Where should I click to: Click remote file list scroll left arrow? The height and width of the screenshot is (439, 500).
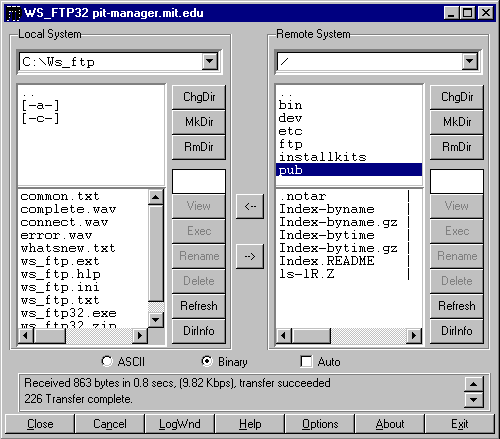coord(284,335)
